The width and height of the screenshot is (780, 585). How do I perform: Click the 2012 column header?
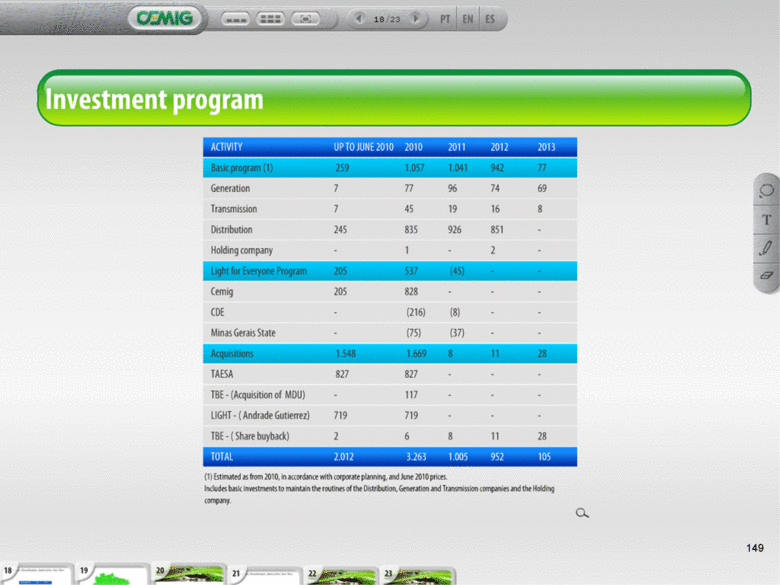pyautogui.click(x=499, y=147)
